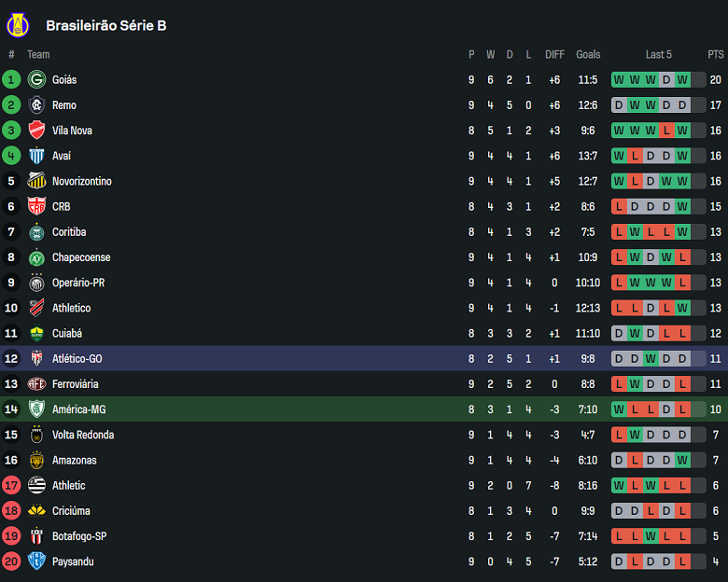Click the Remo club badge
Screen dimensions: 728x582
tap(36, 105)
